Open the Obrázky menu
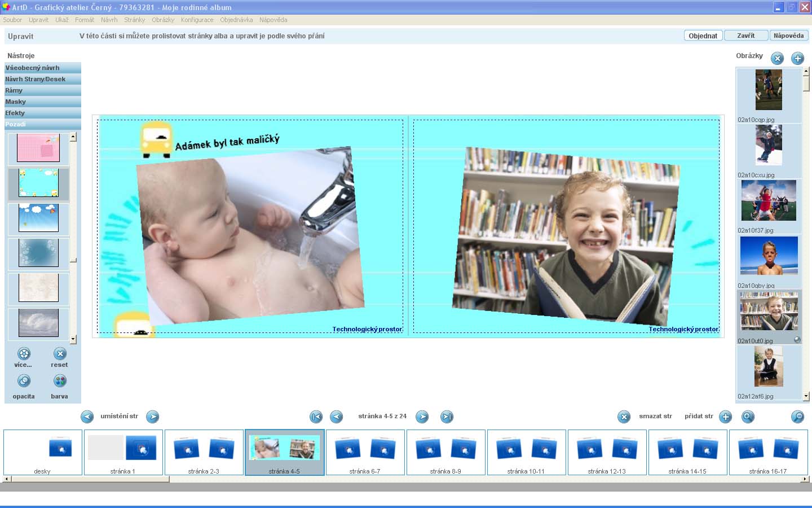Image resolution: width=812 pixels, height=508 pixels. [x=162, y=20]
